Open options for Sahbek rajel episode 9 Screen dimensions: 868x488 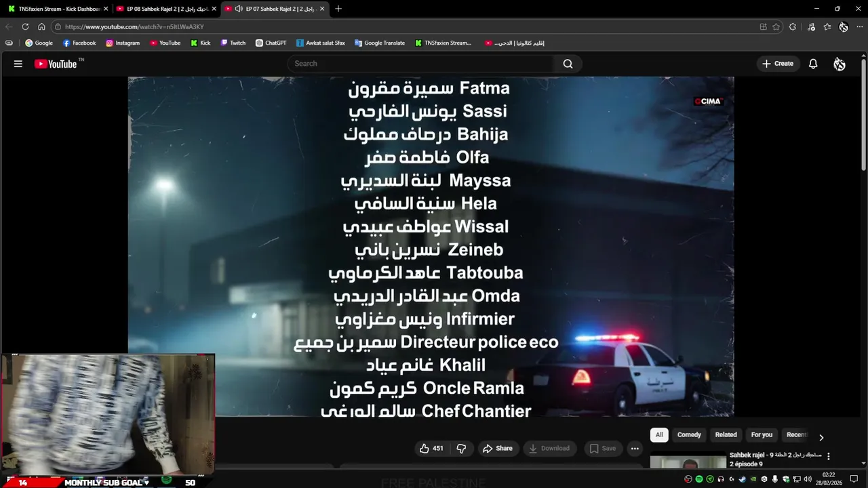(x=828, y=456)
